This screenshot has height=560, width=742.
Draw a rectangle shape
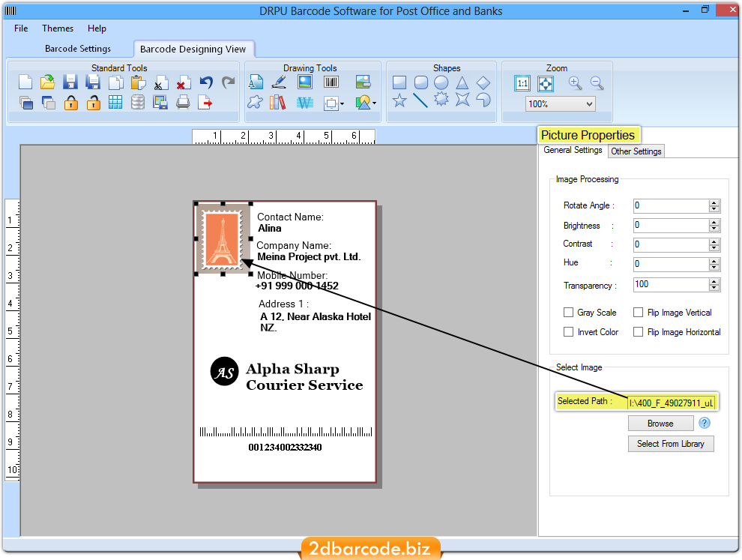coord(399,83)
